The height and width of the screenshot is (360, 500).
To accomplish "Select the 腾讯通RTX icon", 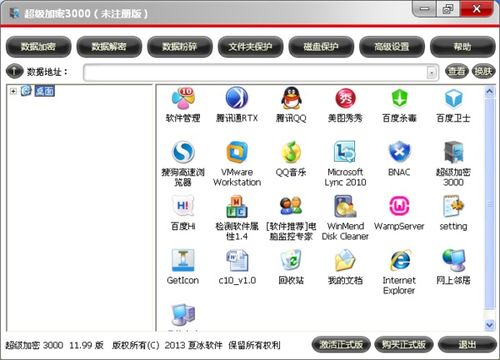I will pos(237,98).
